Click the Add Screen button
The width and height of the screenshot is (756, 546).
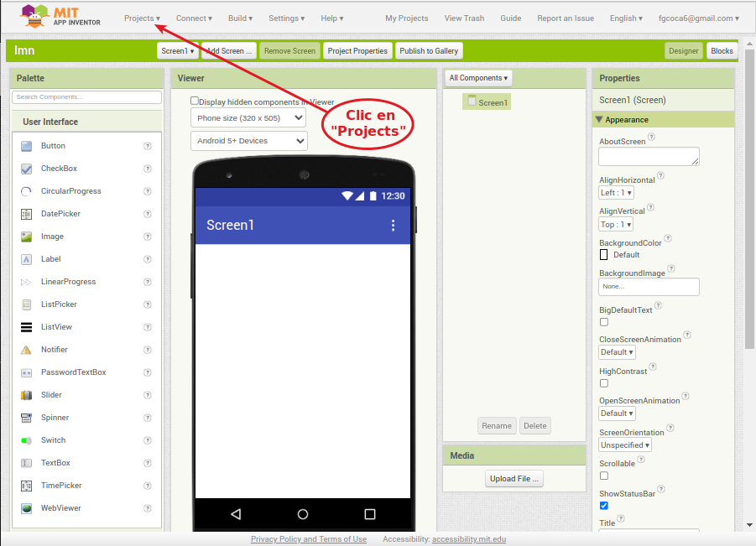229,50
